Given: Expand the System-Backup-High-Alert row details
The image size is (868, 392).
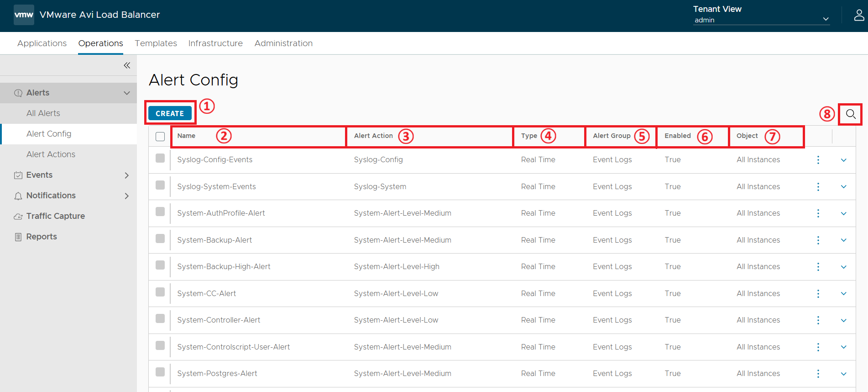Looking at the screenshot, I should click(x=844, y=267).
